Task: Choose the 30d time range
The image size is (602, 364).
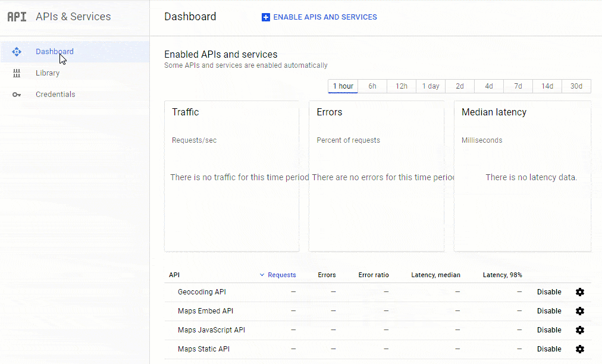Action: tap(576, 86)
